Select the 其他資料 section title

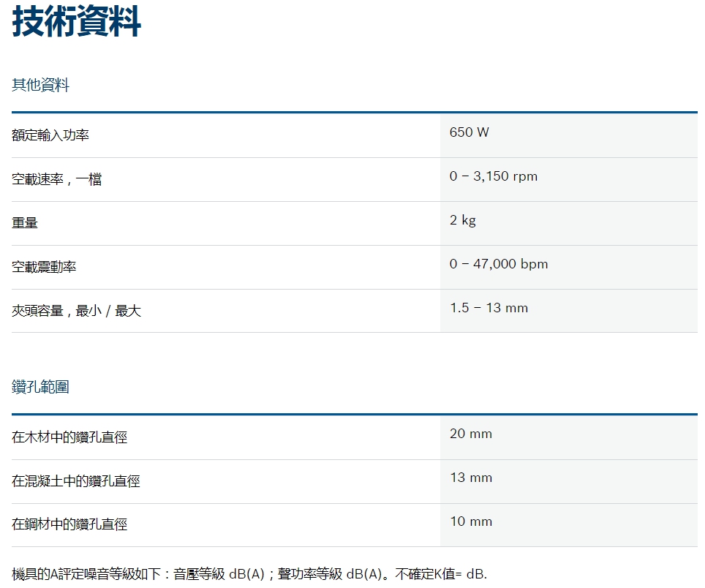click(41, 86)
